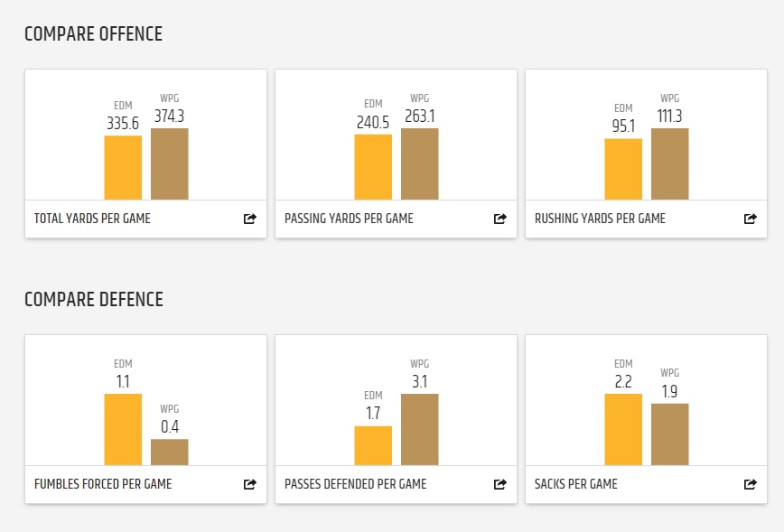Click the Total Yards Per Game title
This screenshot has height=532, width=784.
pos(92,219)
